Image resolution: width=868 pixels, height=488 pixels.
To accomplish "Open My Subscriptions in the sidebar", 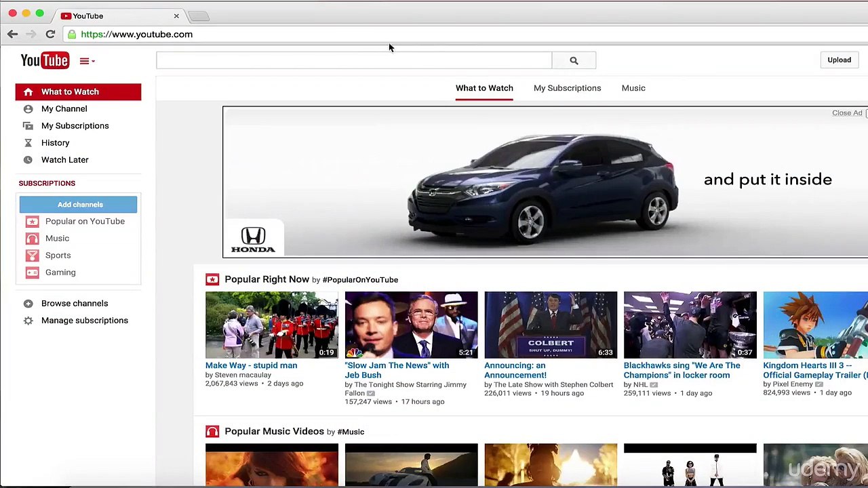I will click(75, 125).
